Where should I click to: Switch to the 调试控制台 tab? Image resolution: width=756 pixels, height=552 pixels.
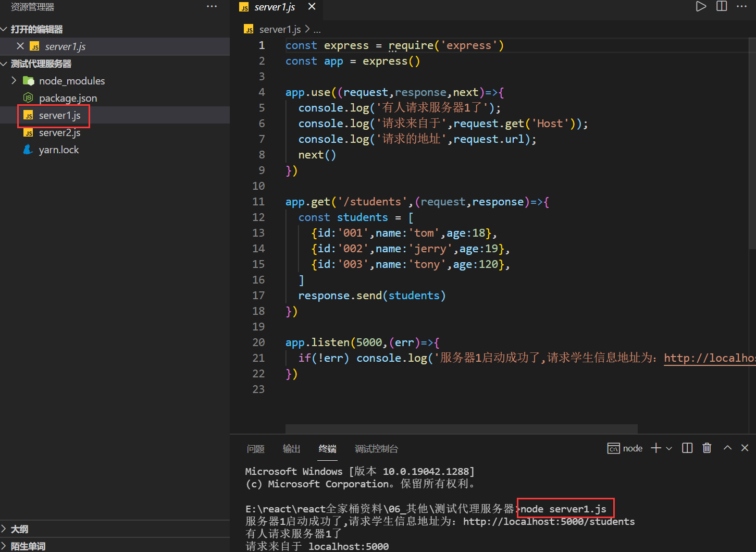(376, 449)
